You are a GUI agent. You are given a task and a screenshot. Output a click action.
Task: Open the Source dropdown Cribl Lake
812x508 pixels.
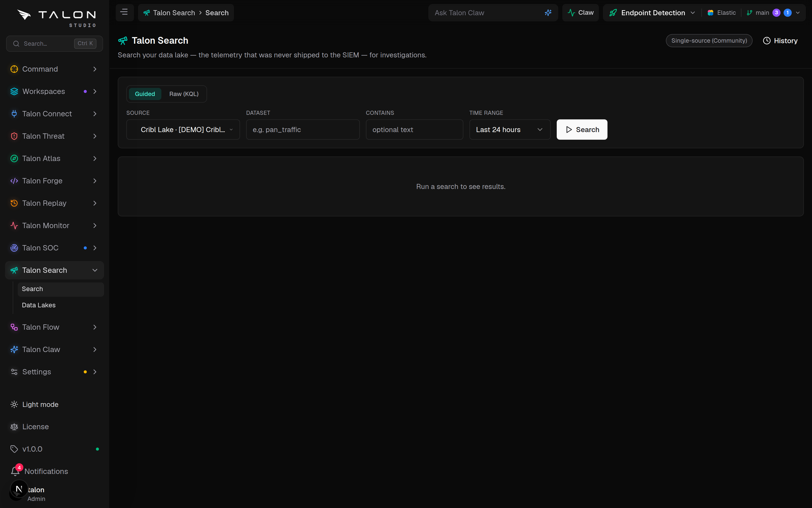pyautogui.click(x=183, y=130)
